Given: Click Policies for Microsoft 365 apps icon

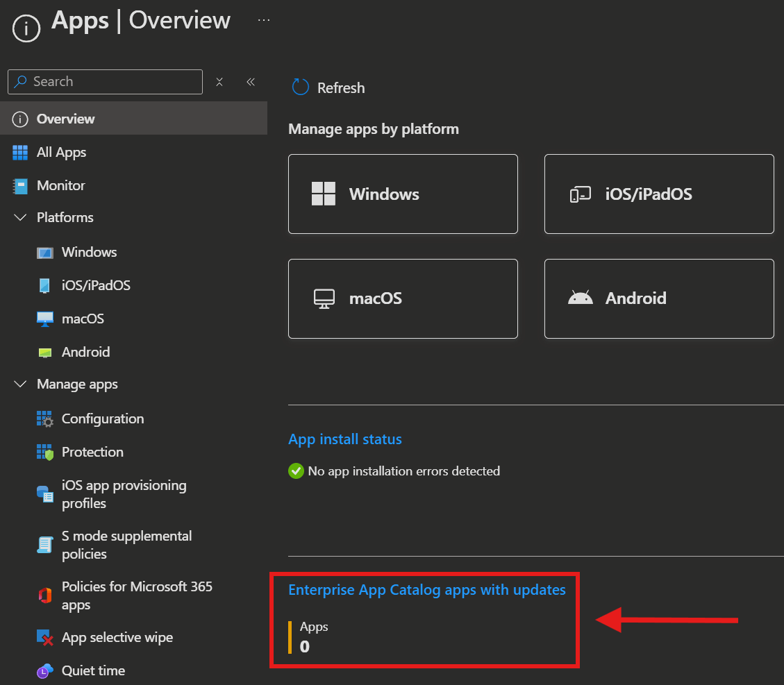Looking at the screenshot, I should (45, 595).
